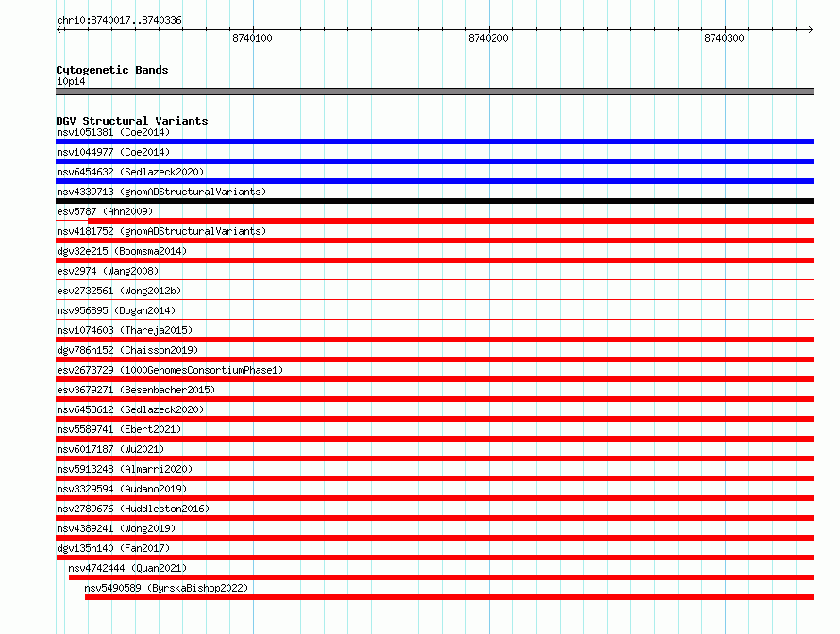Click the red bar under dgv135n140
This screenshot has width=840, height=634.
click(434, 558)
